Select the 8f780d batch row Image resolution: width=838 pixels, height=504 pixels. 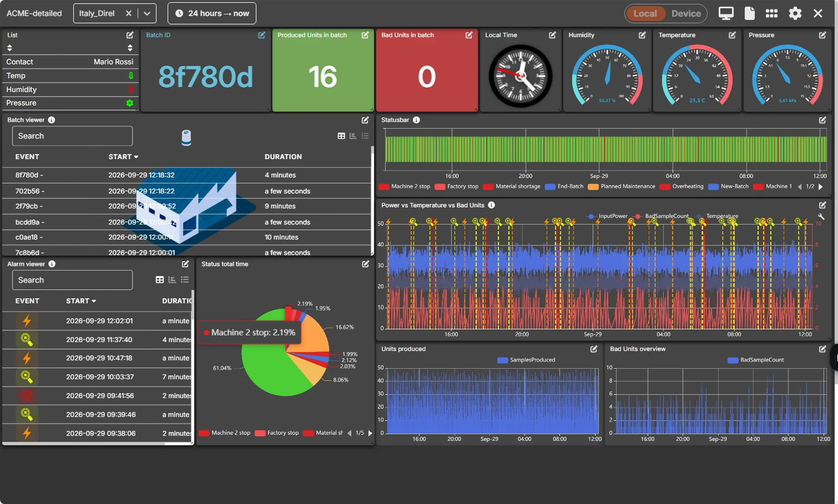point(186,175)
